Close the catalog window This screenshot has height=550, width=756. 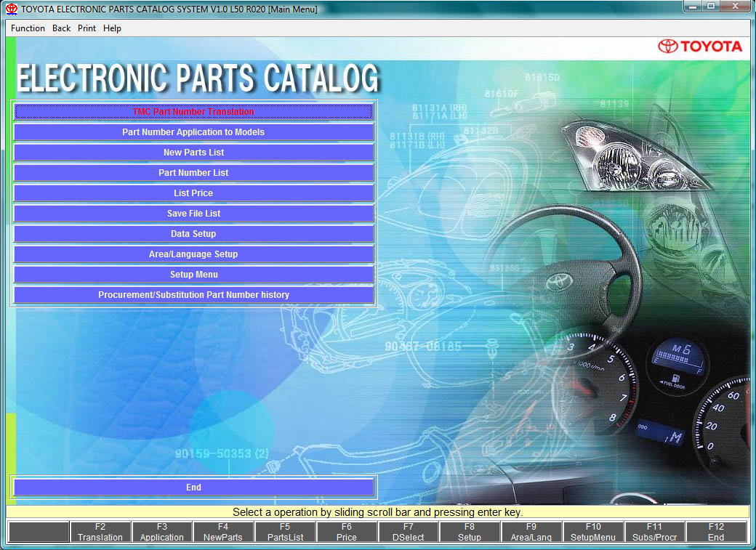pyautogui.click(x=735, y=7)
